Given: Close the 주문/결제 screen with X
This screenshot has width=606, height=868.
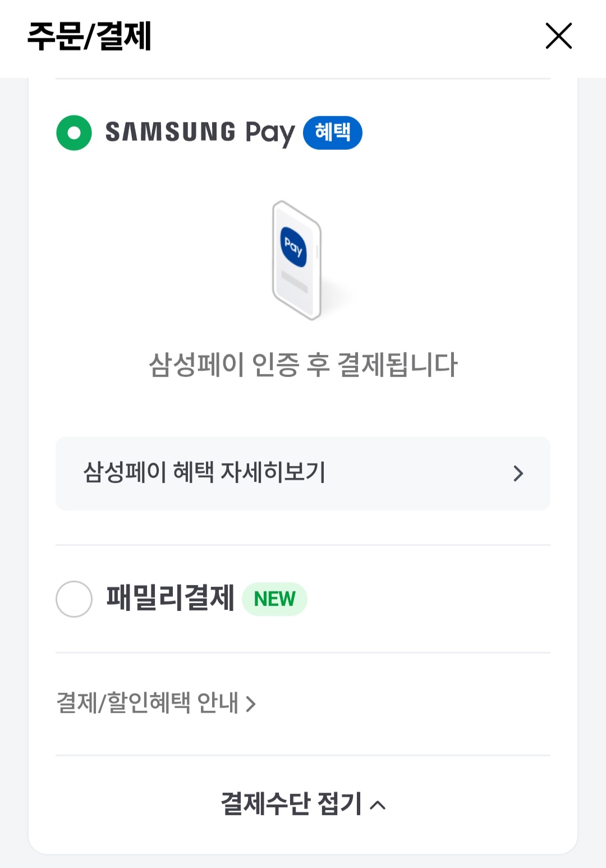Looking at the screenshot, I should click(x=558, y=36).
